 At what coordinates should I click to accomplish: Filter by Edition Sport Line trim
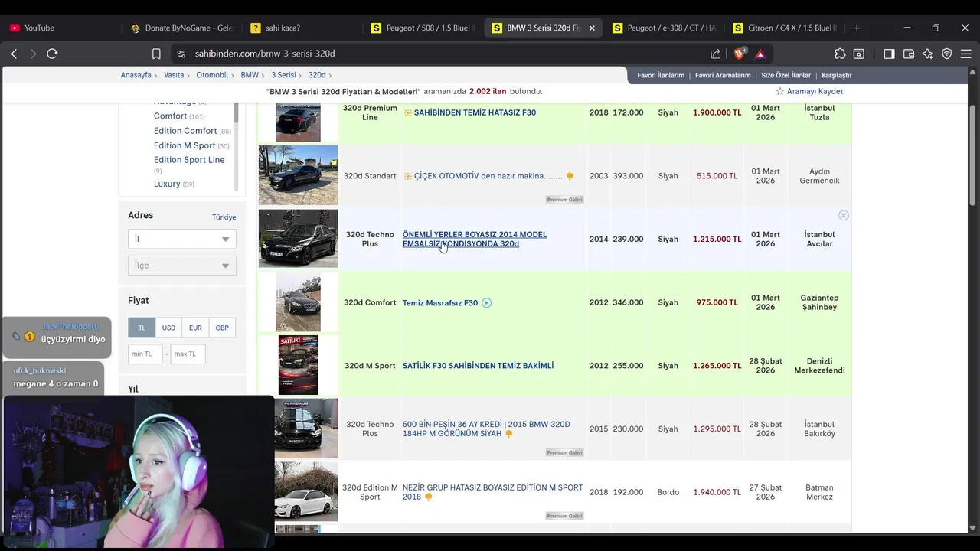pyautogui.click(x=189, y=160)
